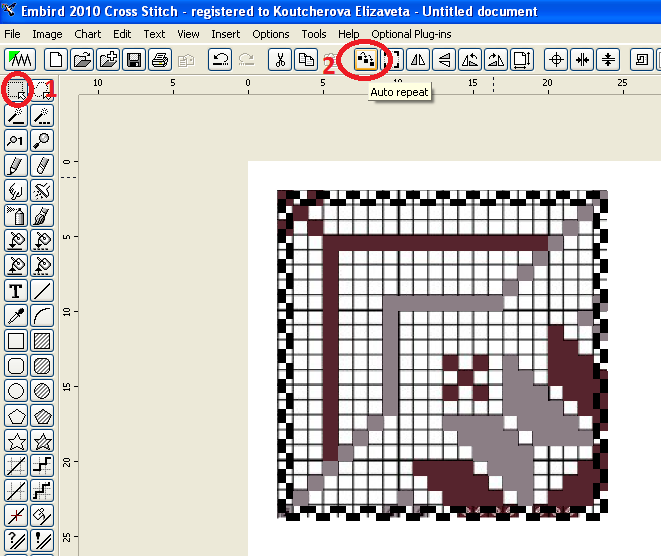Viewport: 661px width, 556px height.
Task: Click the Cut scissors icon
Action: [281, 60]
